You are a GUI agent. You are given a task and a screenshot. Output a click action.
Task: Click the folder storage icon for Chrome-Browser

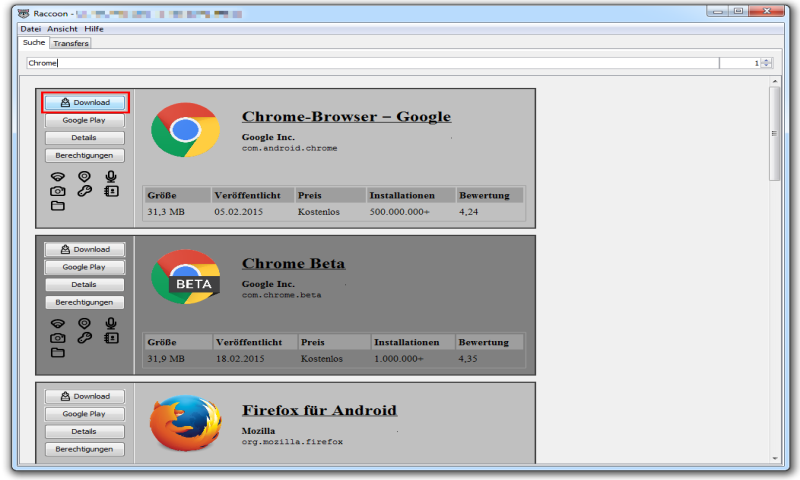58,206
